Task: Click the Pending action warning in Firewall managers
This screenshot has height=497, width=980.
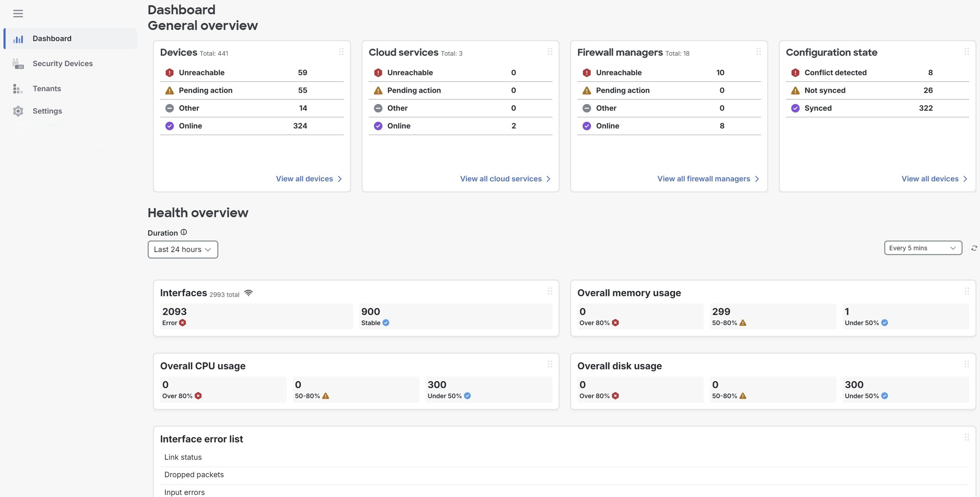Action: click(x=587, y=90)
